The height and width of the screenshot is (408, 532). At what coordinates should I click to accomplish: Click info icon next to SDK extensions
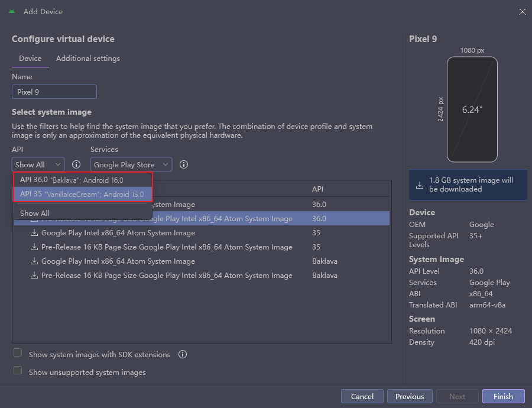pos(183,355)
